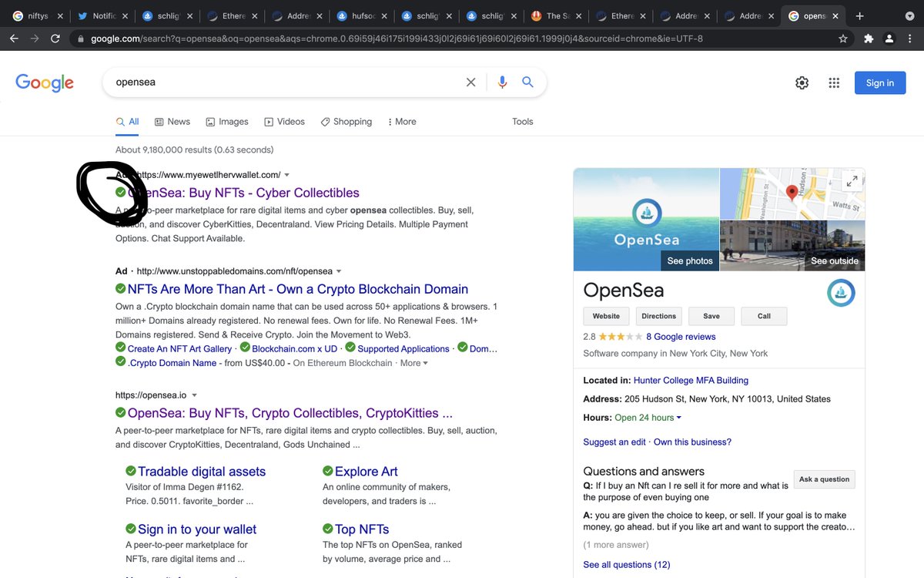This screenshot has width=924, height=578.
Task: Submit search with the magnifier icon
Action: [x=527, y=82]
